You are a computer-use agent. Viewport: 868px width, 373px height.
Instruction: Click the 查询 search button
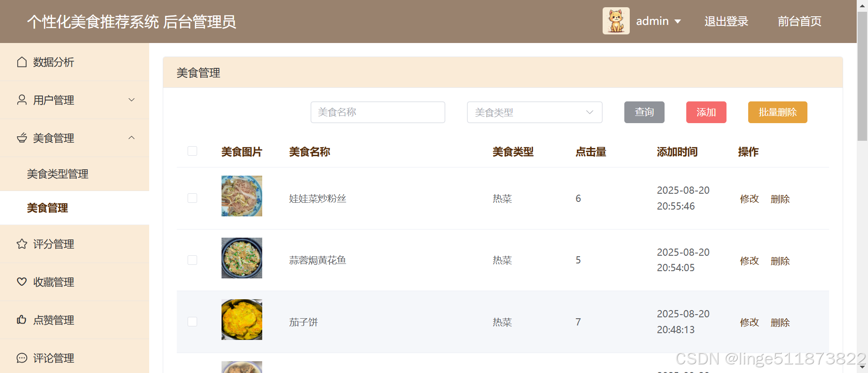pos(644,112)
